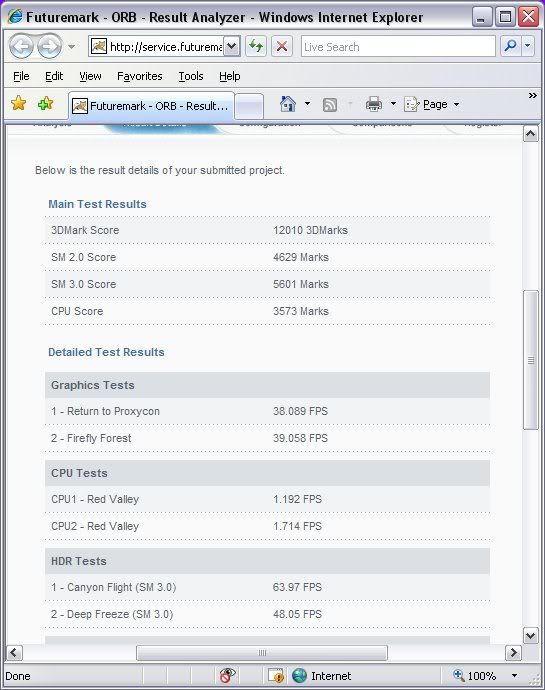Open search provider options dropdown
Screen dimensions: 545x690
(x=528, y=46)
